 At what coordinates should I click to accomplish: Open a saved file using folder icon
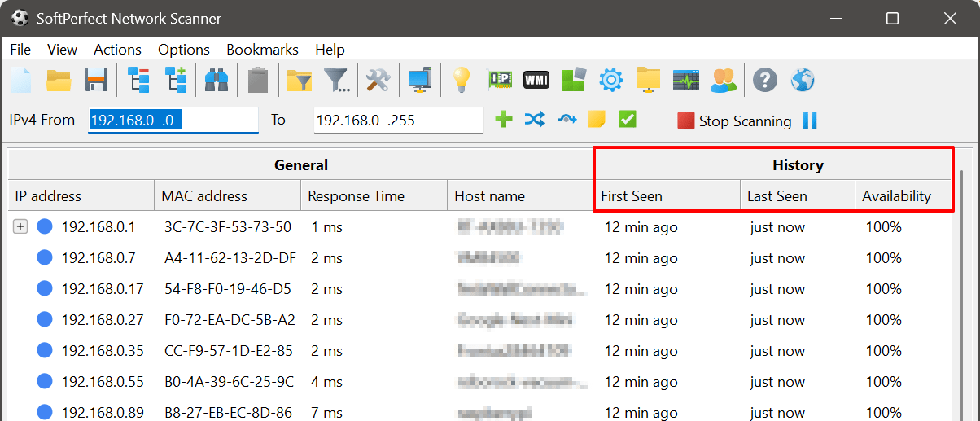(59, 80)
